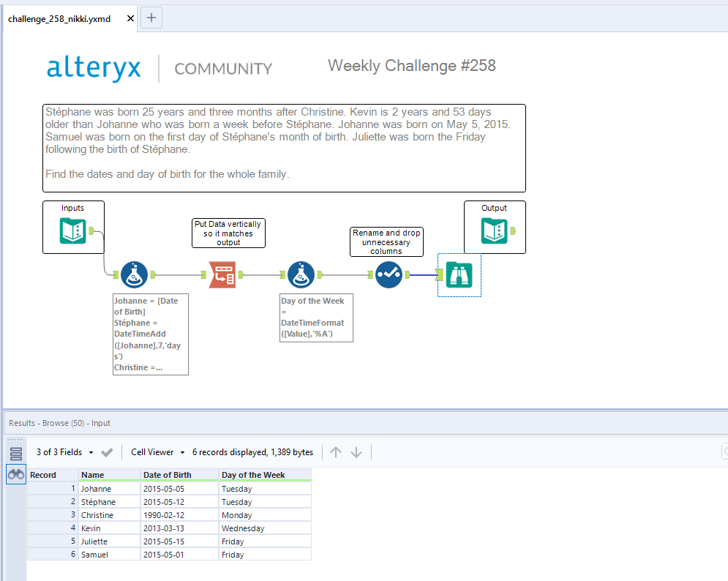Select the 2015-05-01 date cell
Viewport: 728px width, 581px height.
click(x=179, y=555)
